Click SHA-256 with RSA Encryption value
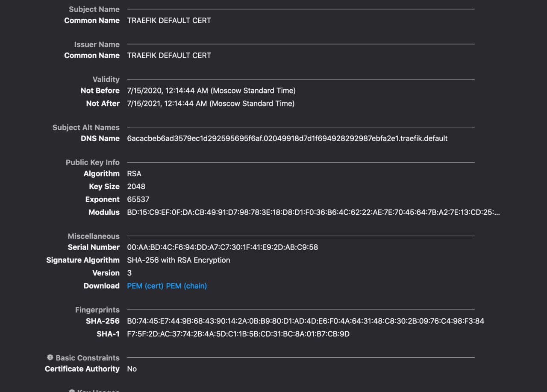 coord(179,260)
